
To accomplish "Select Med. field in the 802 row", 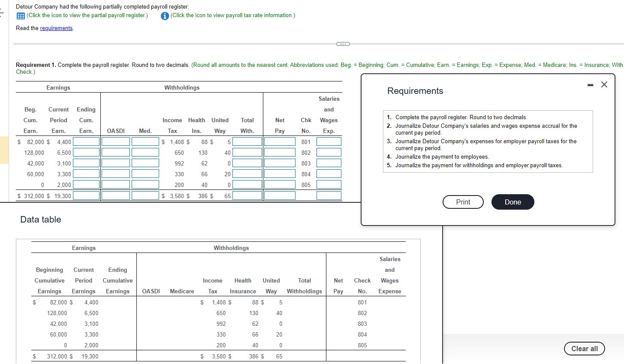I will [145, 152].
